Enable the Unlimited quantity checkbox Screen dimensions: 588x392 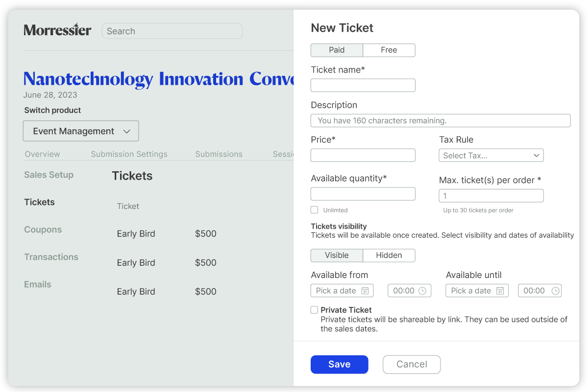coord(315,210)
